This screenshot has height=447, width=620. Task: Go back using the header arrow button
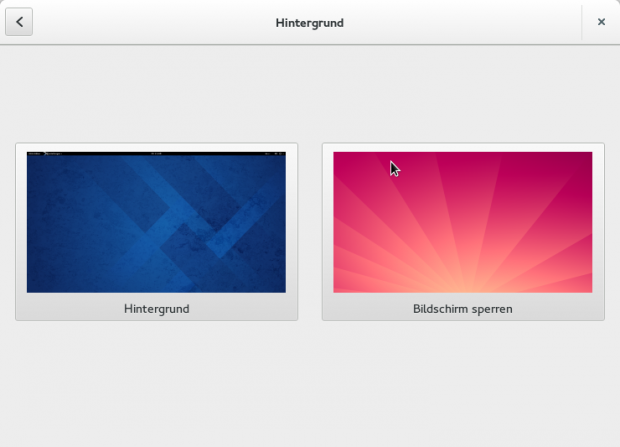19,22
